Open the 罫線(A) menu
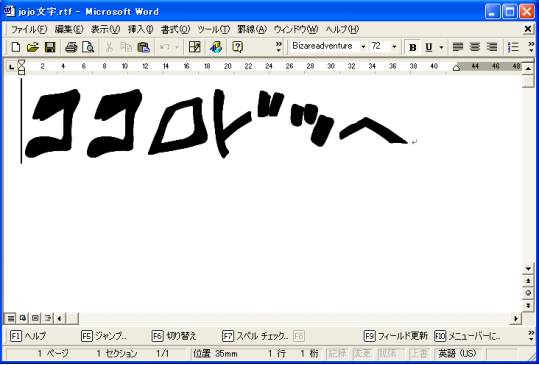This screenshot has height=365, width=539. [252, 30]
